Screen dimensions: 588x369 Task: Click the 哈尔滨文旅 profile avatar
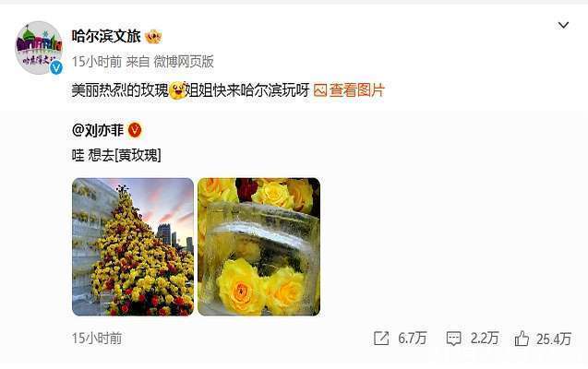pyautogui.click(x=39, y=48)
